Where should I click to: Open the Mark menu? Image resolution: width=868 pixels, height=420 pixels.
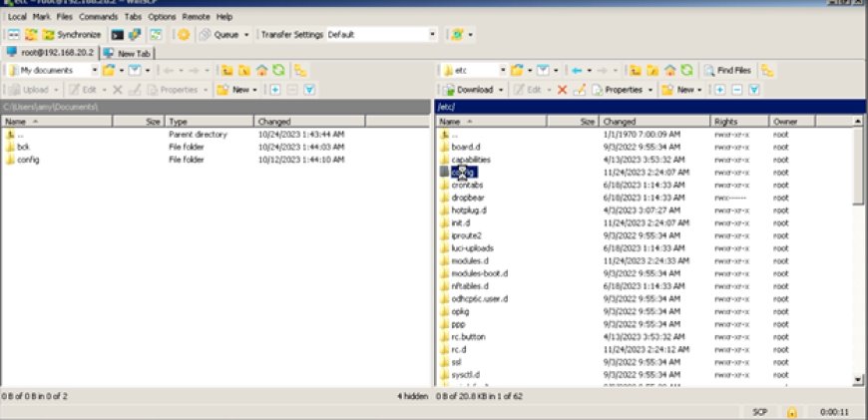click(42, 17)
